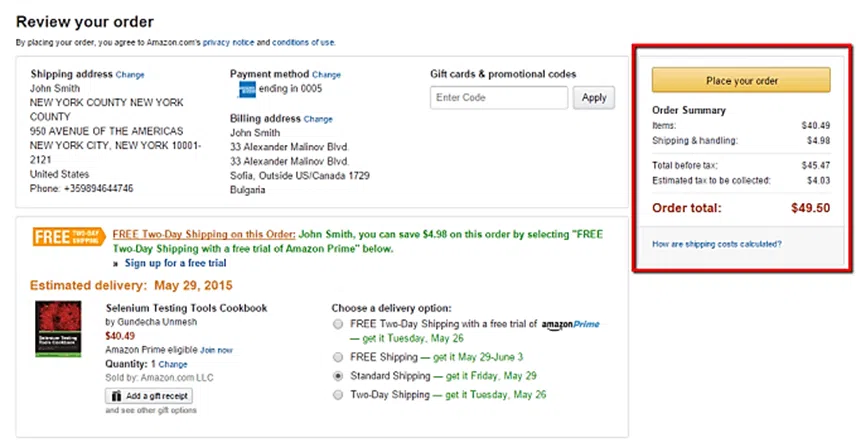Change the item quantity
856x447 pixels.
173,365
